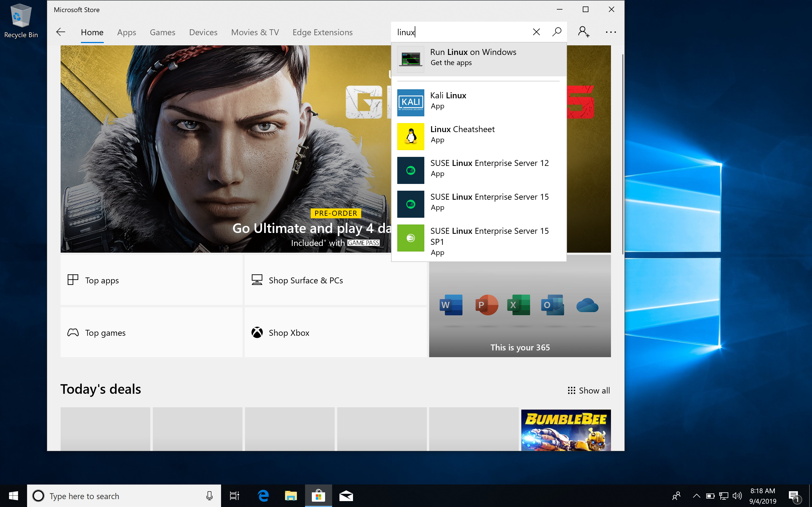Select SUSE Linux Enterprise Server 12

[x=478, y=169]
